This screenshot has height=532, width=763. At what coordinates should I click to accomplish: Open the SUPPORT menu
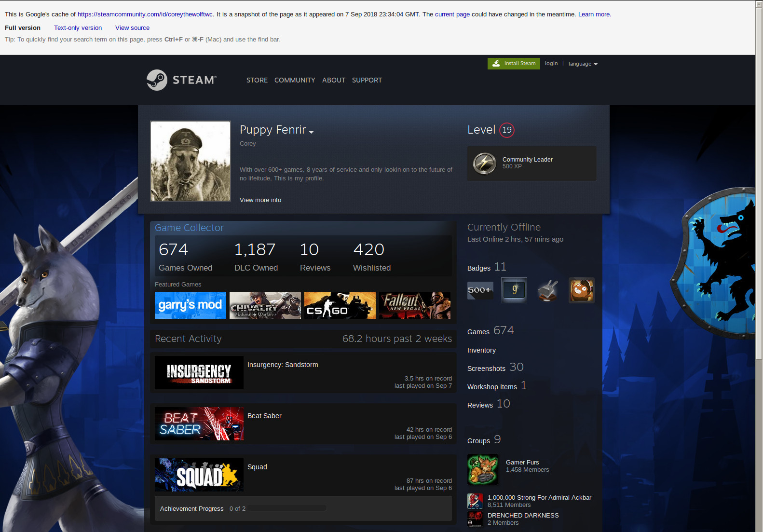(x=367, y=80)
